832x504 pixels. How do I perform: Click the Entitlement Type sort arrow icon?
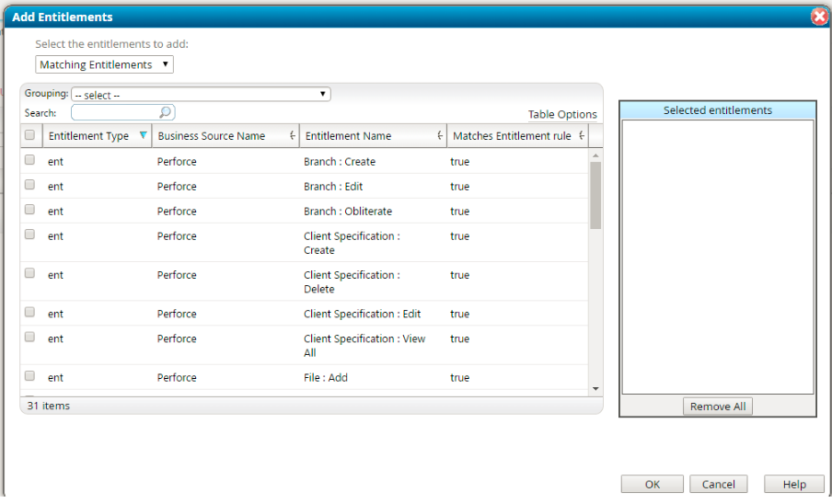coord(143,136)
